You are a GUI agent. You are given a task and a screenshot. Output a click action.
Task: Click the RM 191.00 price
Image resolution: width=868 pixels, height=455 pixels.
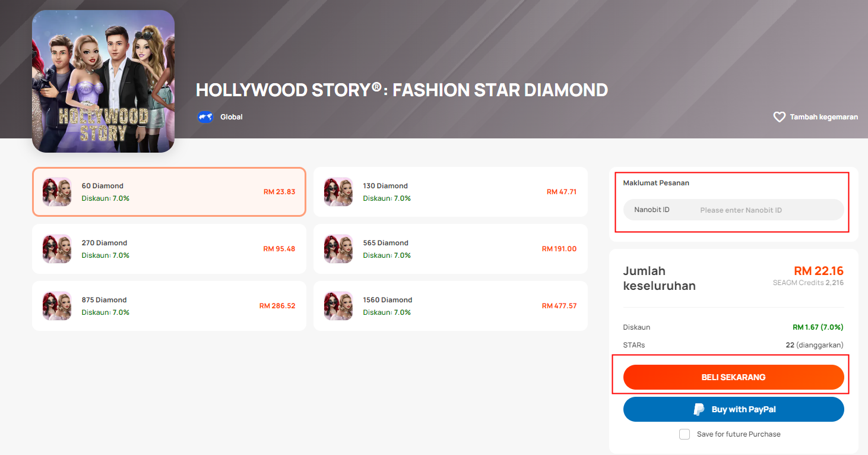click(x=559, y=249)
